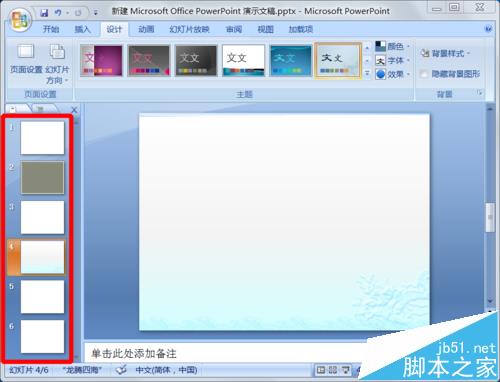Viewport: 500px width, 382px height.
Task: Select slide 3 thumbnail
Action: [x=42, y=217]
